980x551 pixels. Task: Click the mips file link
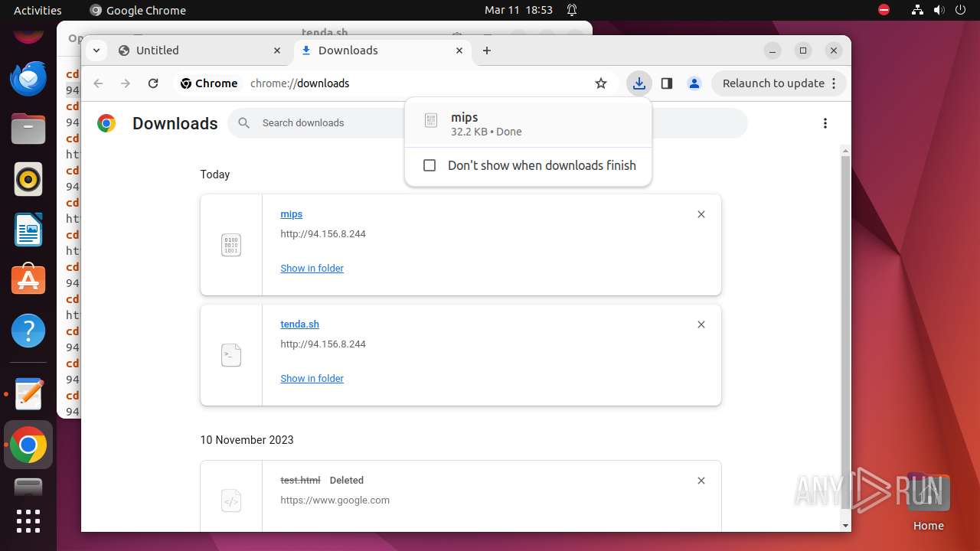pos(292,214)
